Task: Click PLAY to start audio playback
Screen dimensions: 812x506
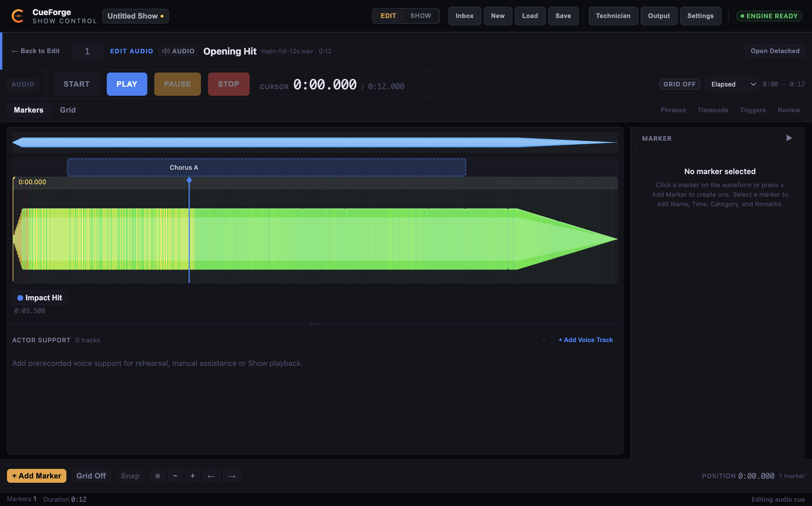Action: (x=127, y=84)
